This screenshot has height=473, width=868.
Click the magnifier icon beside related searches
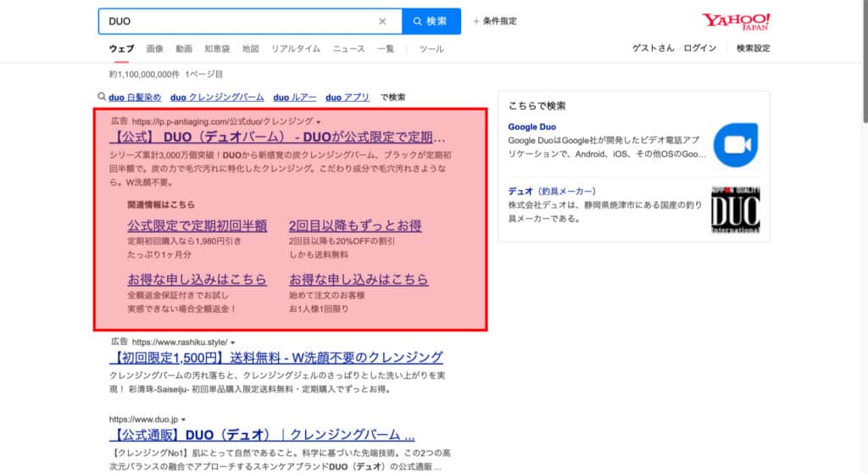click(x=102, y=97)
